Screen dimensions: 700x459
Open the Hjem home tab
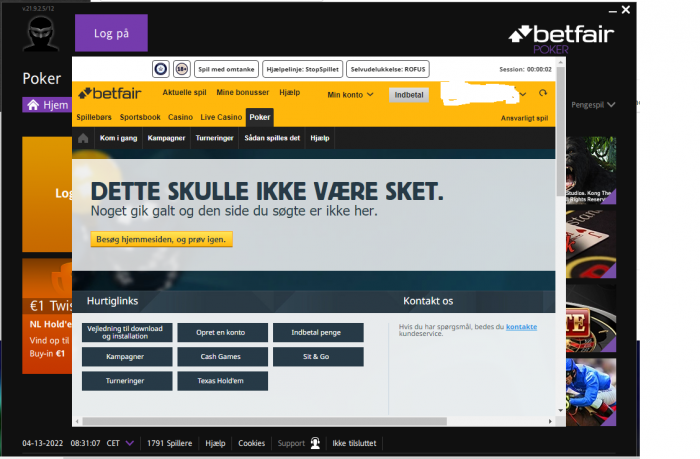point(47,105)
